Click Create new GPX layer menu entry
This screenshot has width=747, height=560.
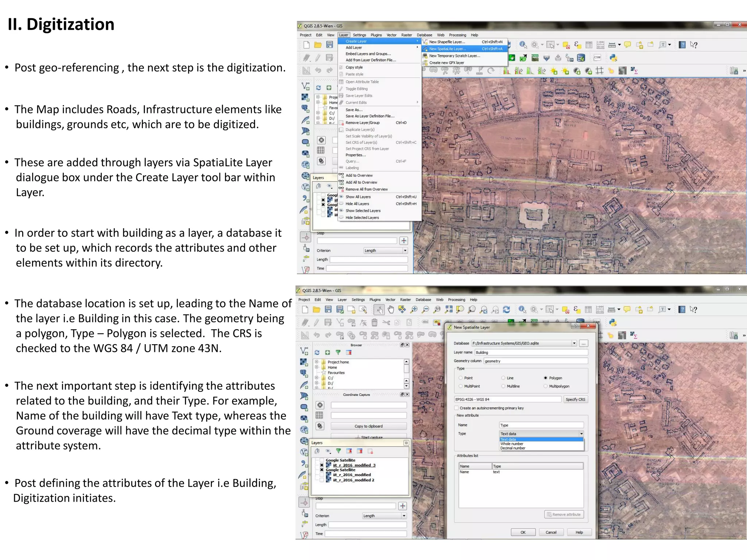465,63
